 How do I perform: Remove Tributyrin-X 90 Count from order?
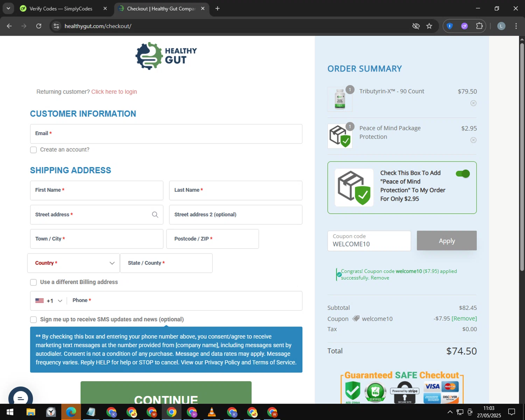pyautogui.click(x=473, y=103)
